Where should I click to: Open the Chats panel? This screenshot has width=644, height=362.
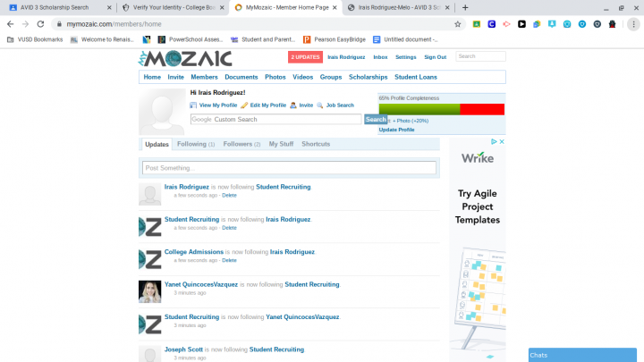[x=582, y=355]
